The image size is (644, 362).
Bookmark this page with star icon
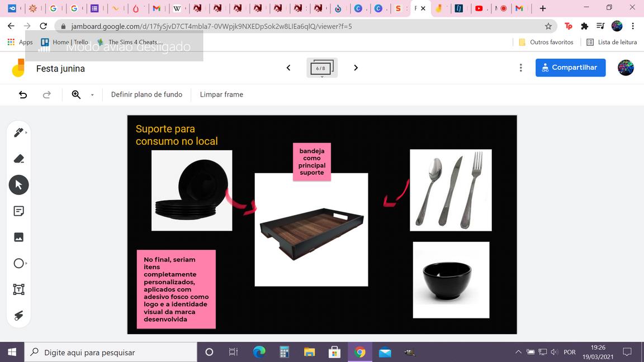(x=548, y=26)
